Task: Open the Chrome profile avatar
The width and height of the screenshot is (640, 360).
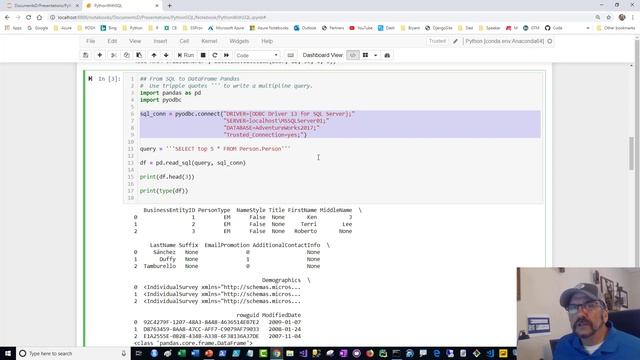Action: [622, 18]
